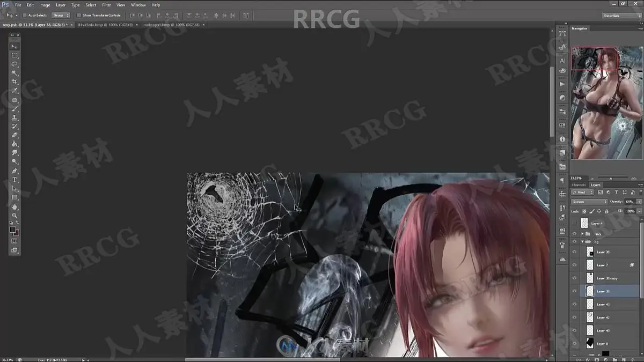This screenshot has width=644, height=362.
Task: Select the Move tool in toolbar
Action: [x=14, y=47]
